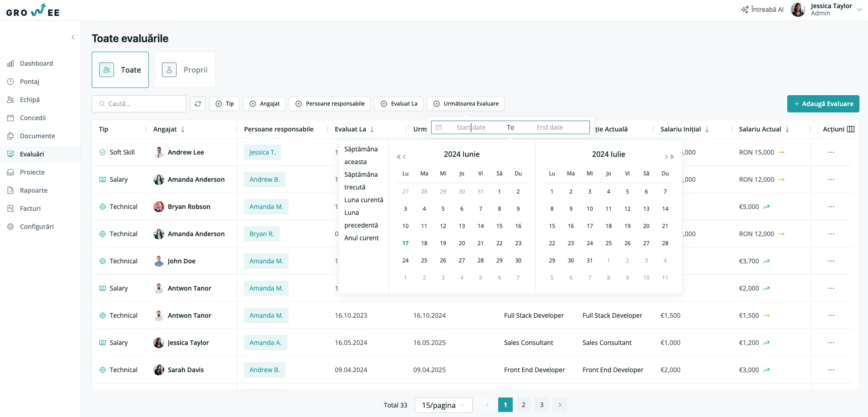Open the 15/pagina page size dropdown
This screenshot has height=417, width=868.
(444, 405)
